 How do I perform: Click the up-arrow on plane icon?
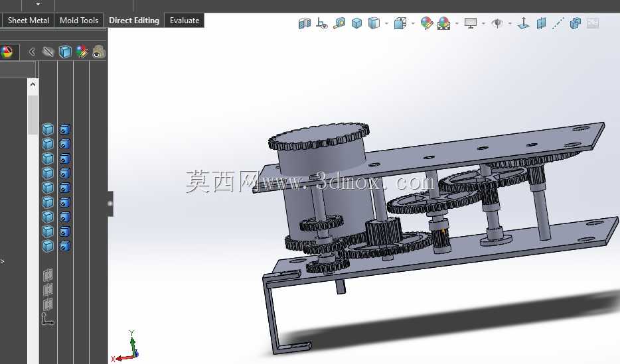coord(524,23)
